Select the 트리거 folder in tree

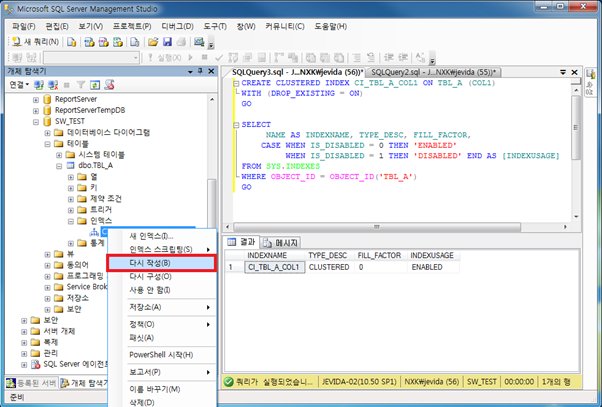coord(101,210)
